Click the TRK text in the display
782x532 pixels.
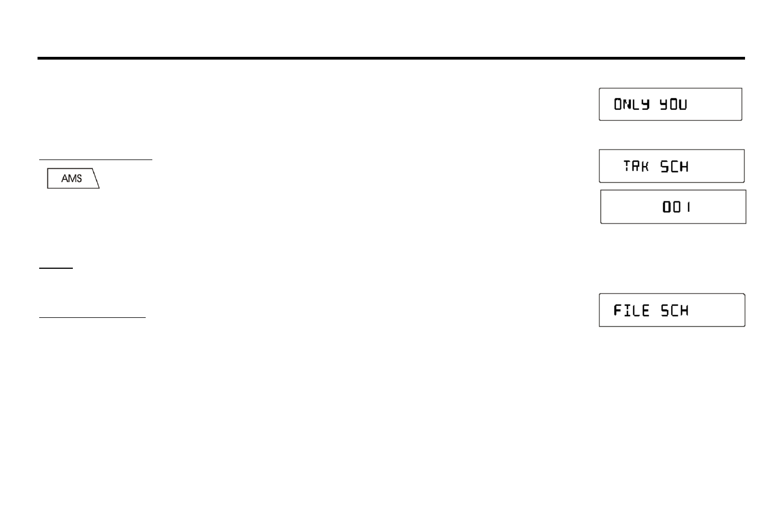pyautogui.click(x=636, y=166)
